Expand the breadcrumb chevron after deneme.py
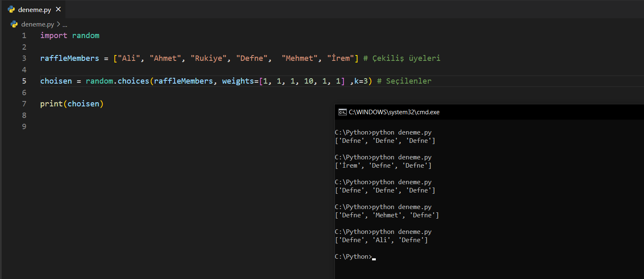This screenshot has width=644, height=279. 58,24
